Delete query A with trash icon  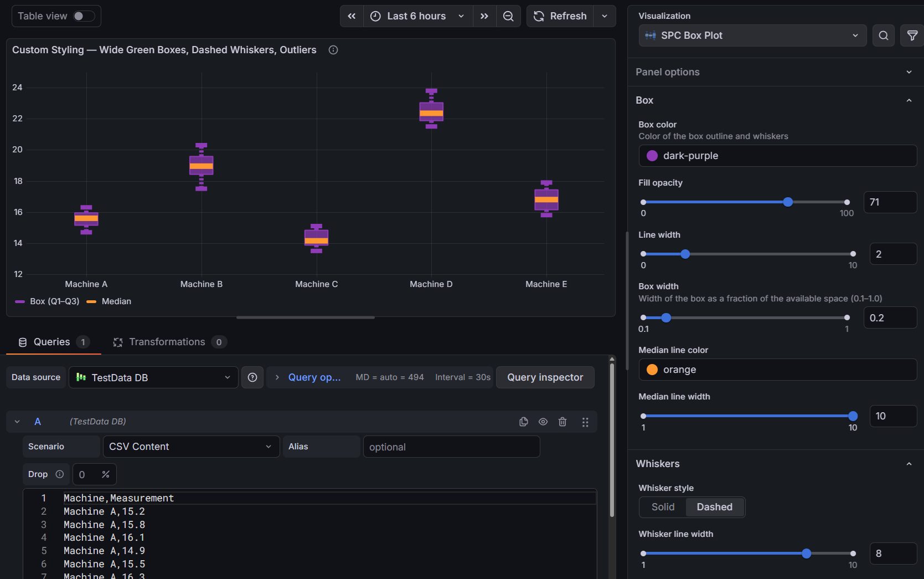562,422
